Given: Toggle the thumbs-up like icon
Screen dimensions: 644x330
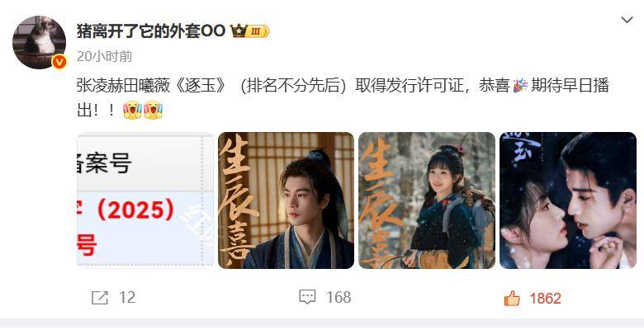Looking at the screenshot, I should pyautogui.click(x=512, y=299).
